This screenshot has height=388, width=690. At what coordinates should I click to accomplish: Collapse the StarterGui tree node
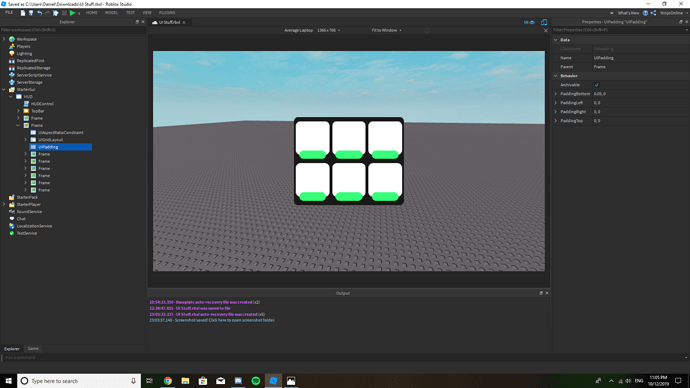pos(4,89)
